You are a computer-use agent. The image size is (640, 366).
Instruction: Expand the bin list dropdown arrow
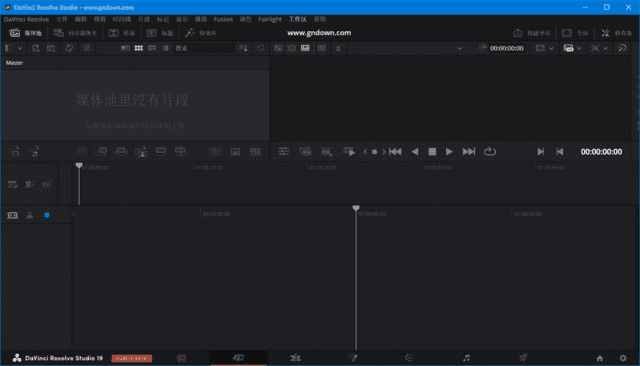pyautogui.click(x=20, y=48)
